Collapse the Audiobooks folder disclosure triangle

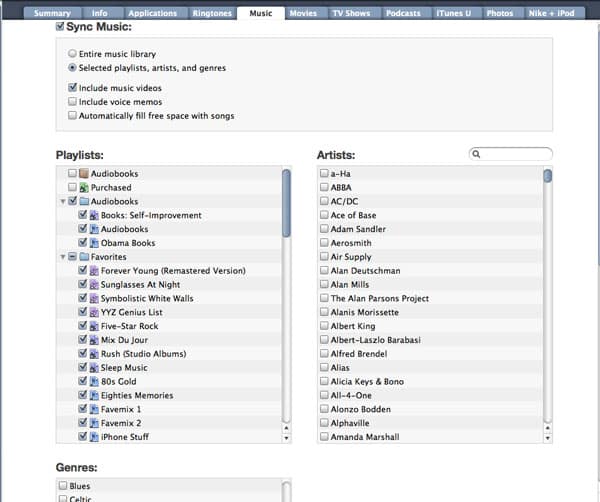(63, 201)
